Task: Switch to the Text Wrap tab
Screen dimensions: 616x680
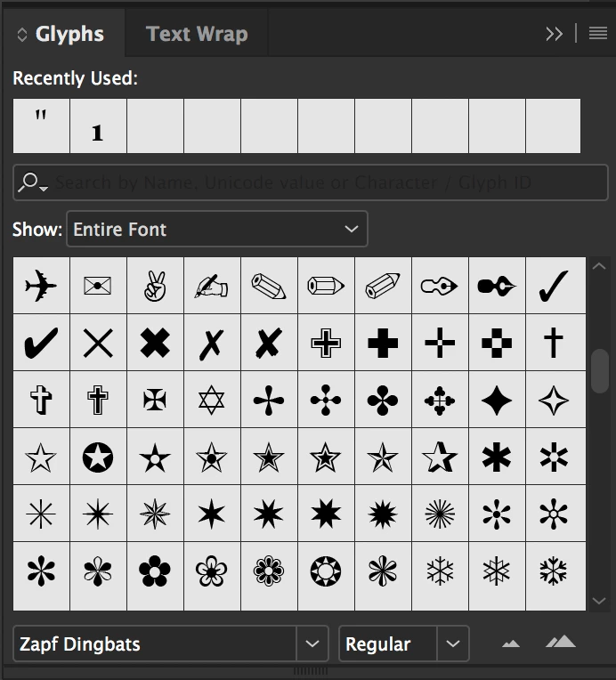Action: pyautogui.click(x=197, y=34)
